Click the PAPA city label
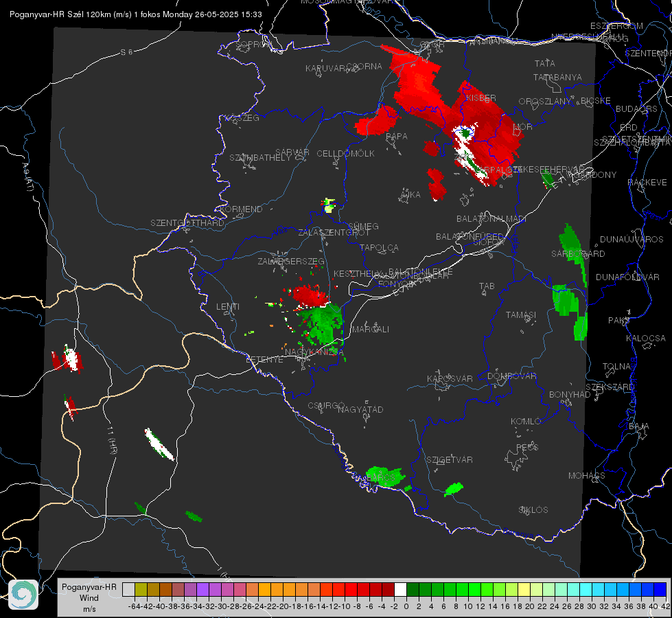 tap(397, 137)
